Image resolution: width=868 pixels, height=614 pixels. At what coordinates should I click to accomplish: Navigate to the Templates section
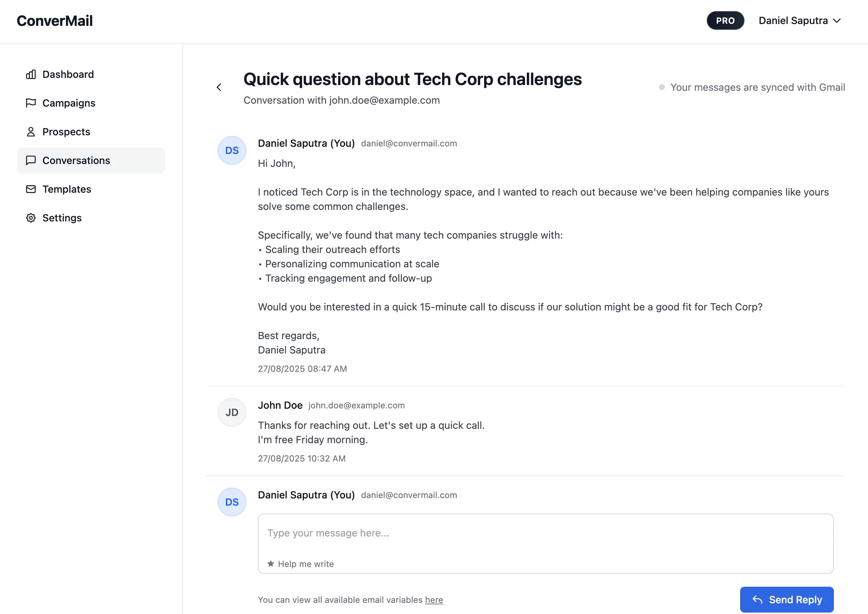click(x=66, y=189)
